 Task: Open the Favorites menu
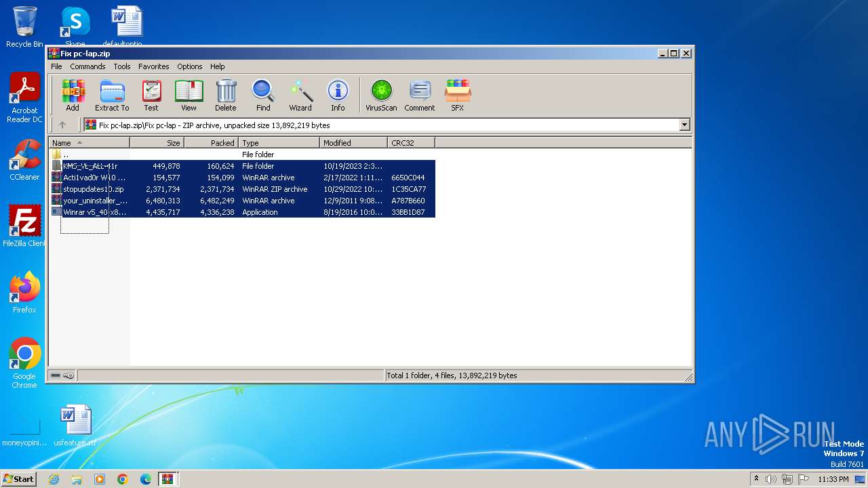point(154,66)
